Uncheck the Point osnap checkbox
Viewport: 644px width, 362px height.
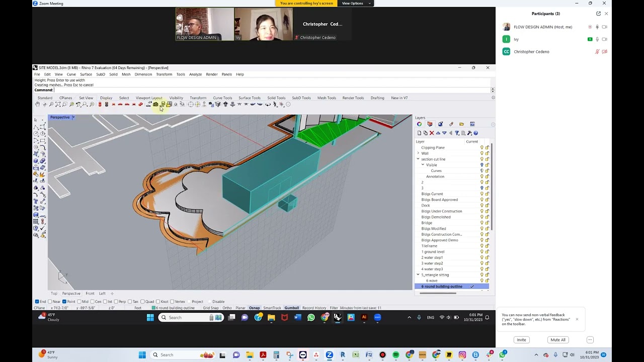(64, 302)
